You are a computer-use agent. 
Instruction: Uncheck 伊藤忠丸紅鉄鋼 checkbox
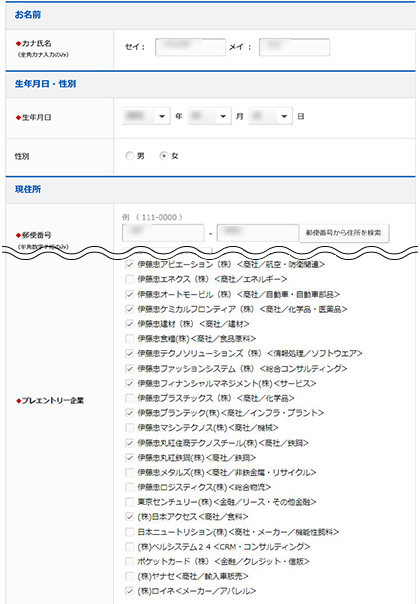[x=130, y=458]
